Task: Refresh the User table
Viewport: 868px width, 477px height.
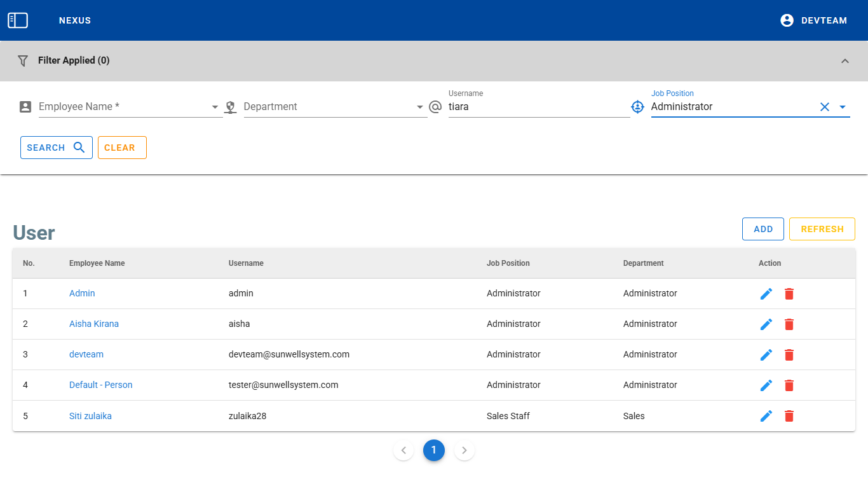Action: [x=822, y=229]
